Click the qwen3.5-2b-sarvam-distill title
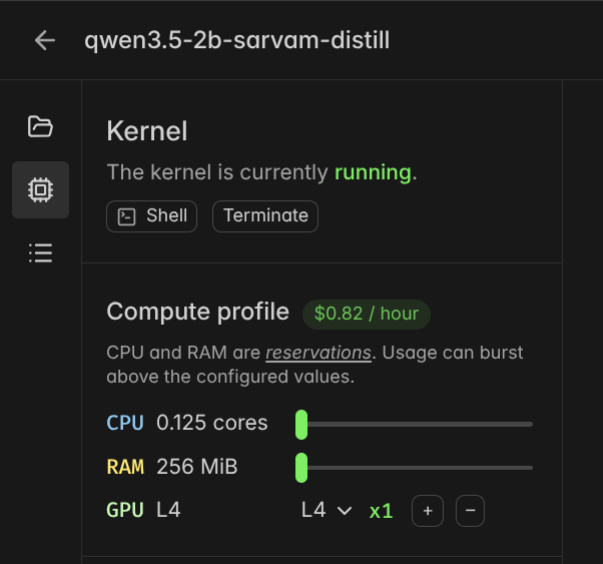Viewport: 603px width, 564px height. click(x=237, y=40)
